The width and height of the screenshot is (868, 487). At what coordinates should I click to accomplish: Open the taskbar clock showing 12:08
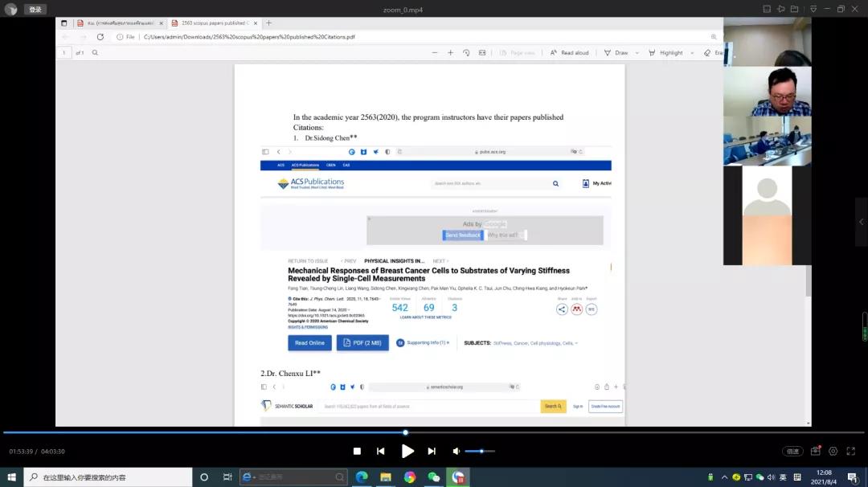[x=824, y=477]
